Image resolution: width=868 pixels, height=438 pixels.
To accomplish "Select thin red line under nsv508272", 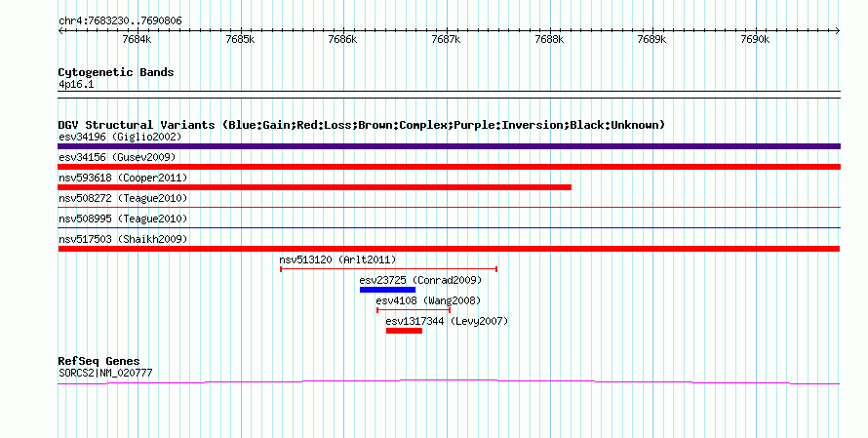I will 449,207.
